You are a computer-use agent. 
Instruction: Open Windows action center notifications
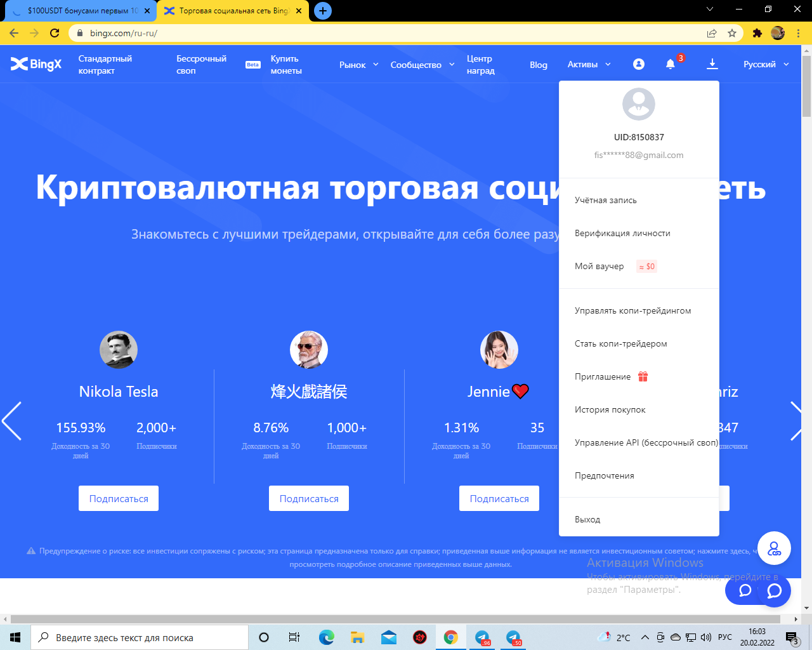792,637
